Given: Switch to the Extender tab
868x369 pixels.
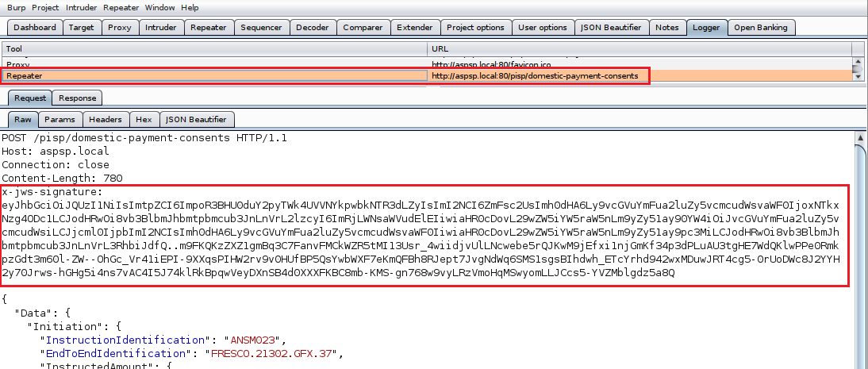Looking at the screenshot, I should (415, 27).
